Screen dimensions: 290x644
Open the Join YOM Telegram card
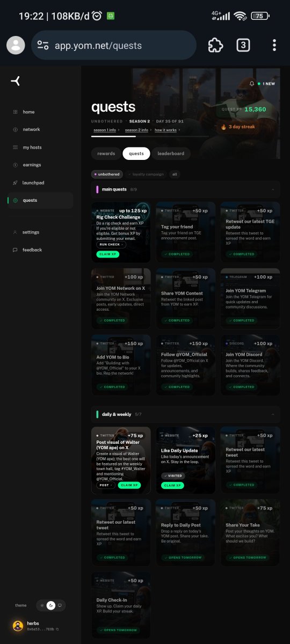[250, 298]
